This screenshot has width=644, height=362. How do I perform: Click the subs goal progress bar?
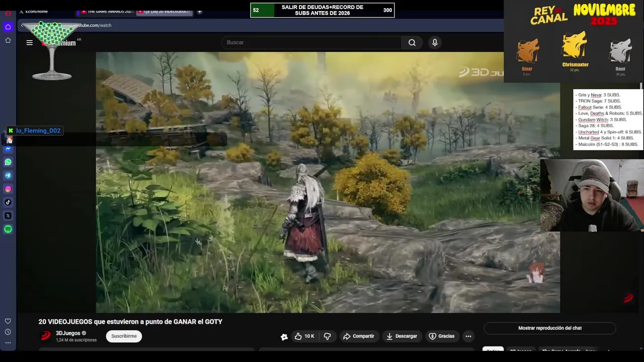tap(323, 10)
